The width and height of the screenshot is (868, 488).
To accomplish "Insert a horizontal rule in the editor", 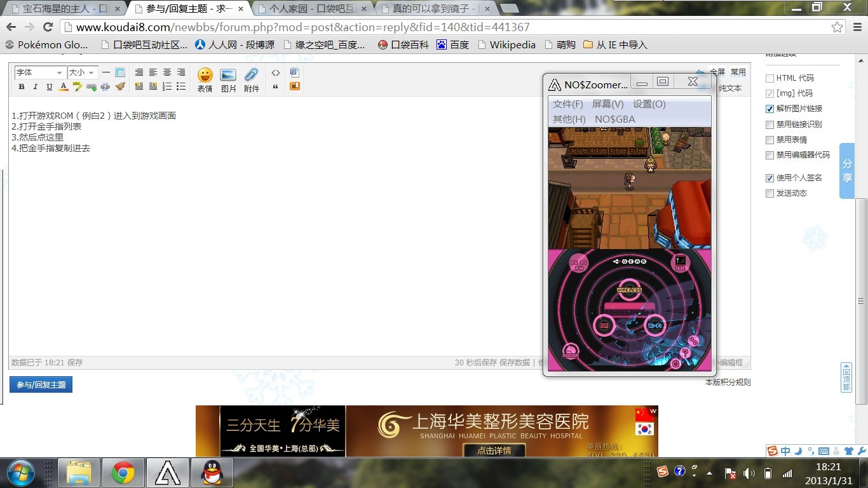I will click(106, 72).
